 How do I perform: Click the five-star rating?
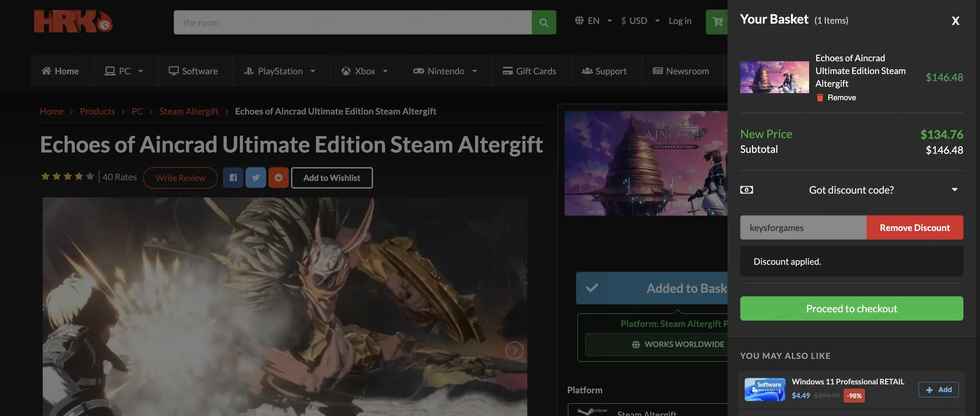[67, 176]
